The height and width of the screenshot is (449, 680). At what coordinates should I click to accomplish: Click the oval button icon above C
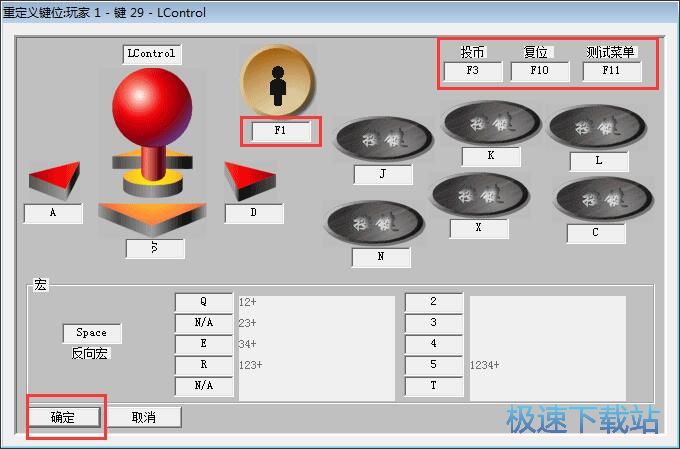click(x=596, y=199)
